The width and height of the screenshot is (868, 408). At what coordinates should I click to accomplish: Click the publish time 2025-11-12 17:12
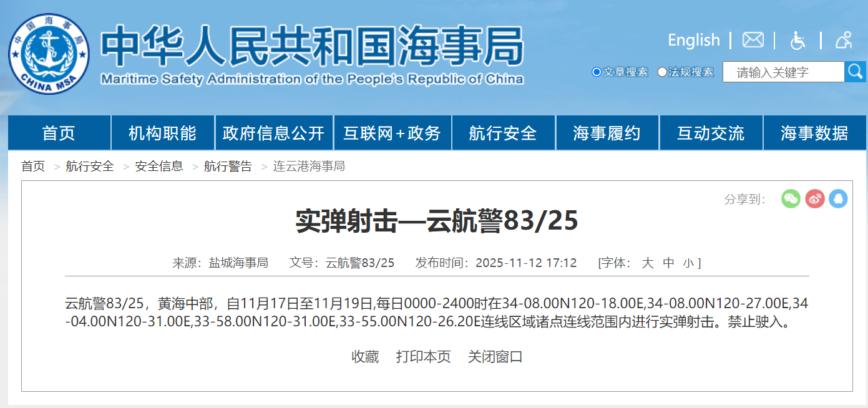coord(526,263)
